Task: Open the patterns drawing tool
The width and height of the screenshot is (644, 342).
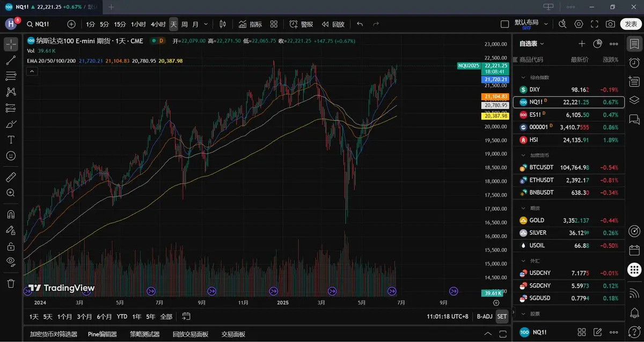Action: point(11,92)
